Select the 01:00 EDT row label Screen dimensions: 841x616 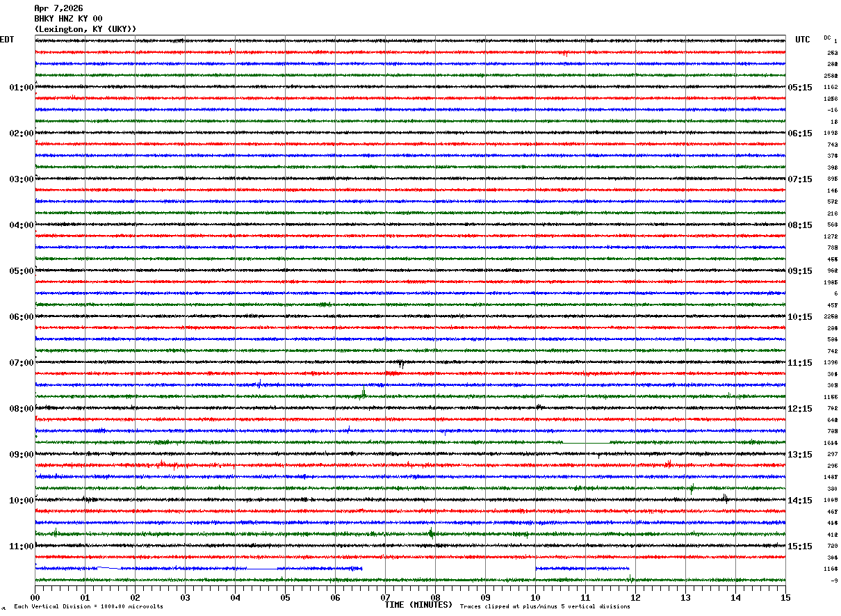[22, 88]
